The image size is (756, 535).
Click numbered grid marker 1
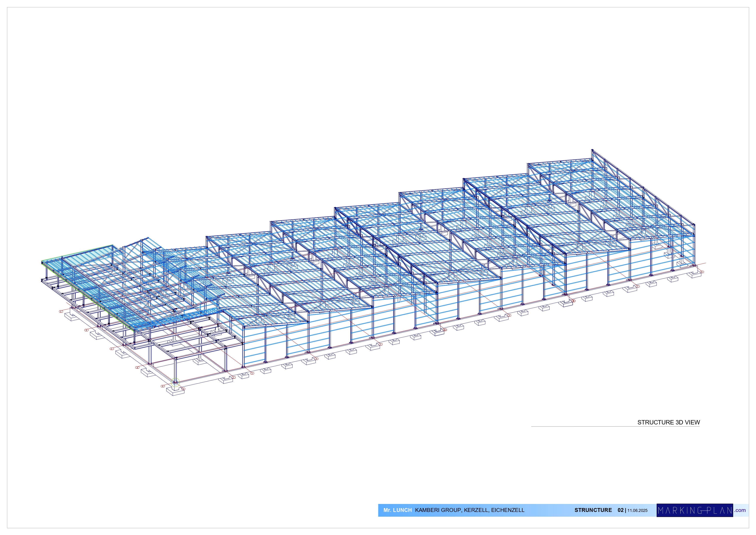(x=183, y=389)
